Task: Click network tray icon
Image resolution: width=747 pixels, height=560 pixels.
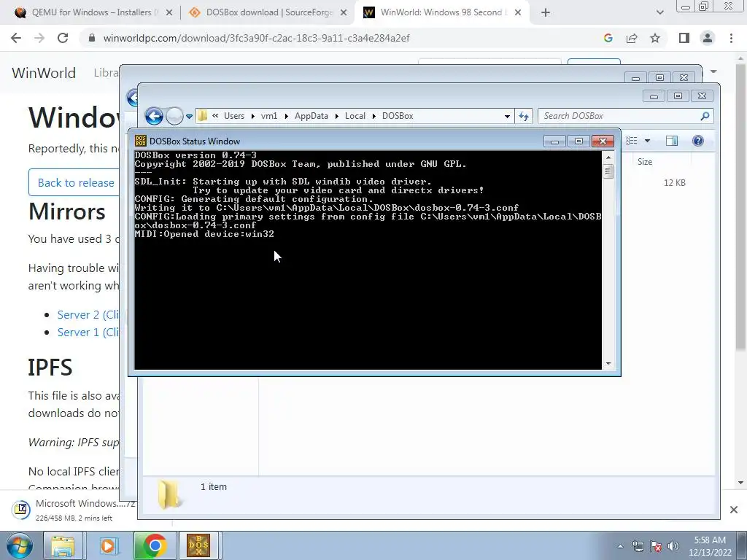Action: [638, 546]
